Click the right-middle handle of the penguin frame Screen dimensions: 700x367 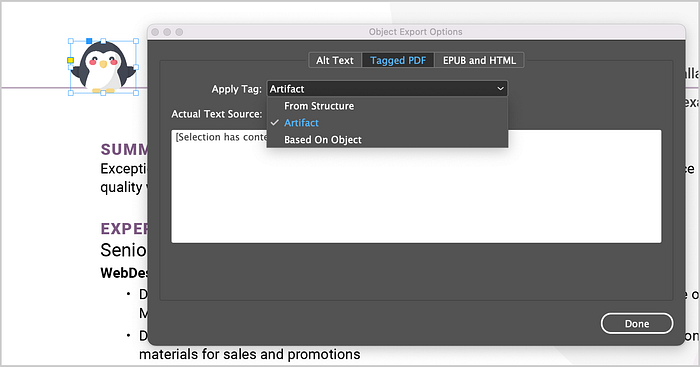click(136, 67)
